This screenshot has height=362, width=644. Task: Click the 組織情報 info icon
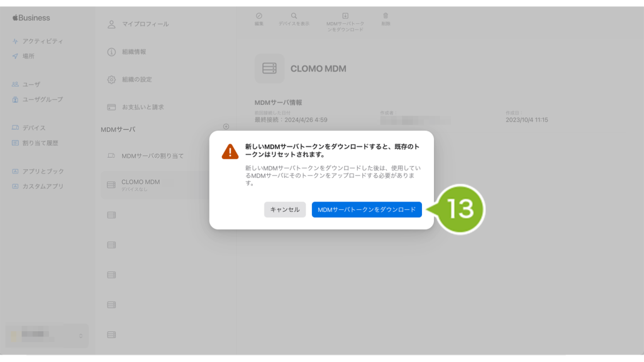111,52
